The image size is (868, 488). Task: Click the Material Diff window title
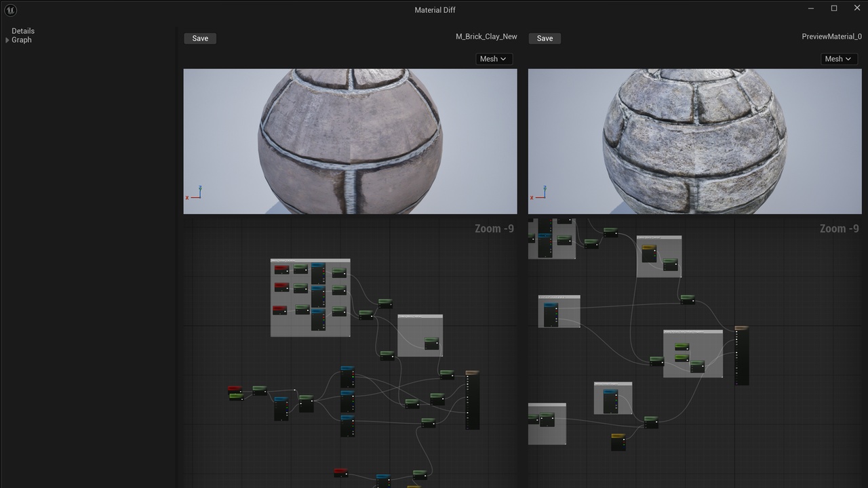[435, 10]
